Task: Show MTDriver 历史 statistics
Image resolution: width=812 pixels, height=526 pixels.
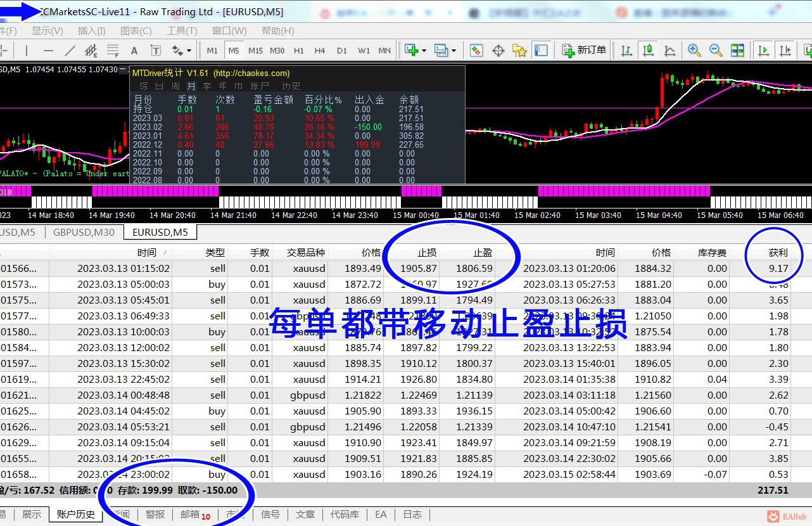Action: click(x=291, y=86)
